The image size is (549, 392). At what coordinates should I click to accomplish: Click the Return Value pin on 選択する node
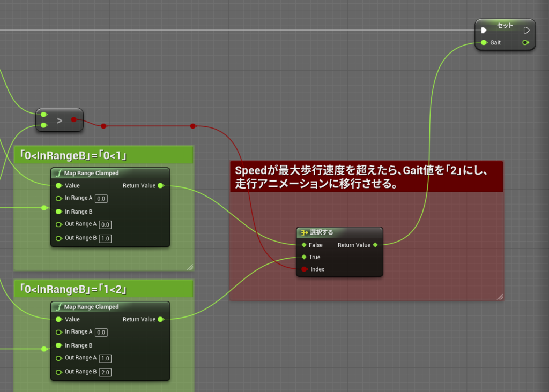click(375, 245)
